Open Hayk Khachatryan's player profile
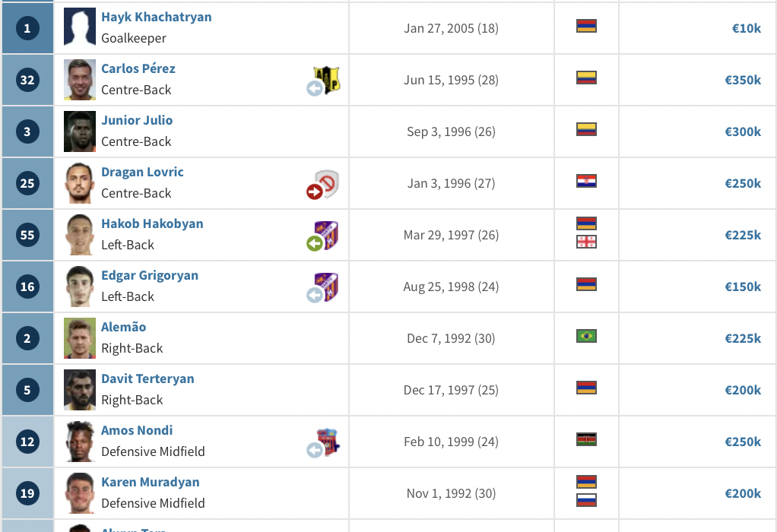Viewport: 777px width, 532px height. coord(157,17)
